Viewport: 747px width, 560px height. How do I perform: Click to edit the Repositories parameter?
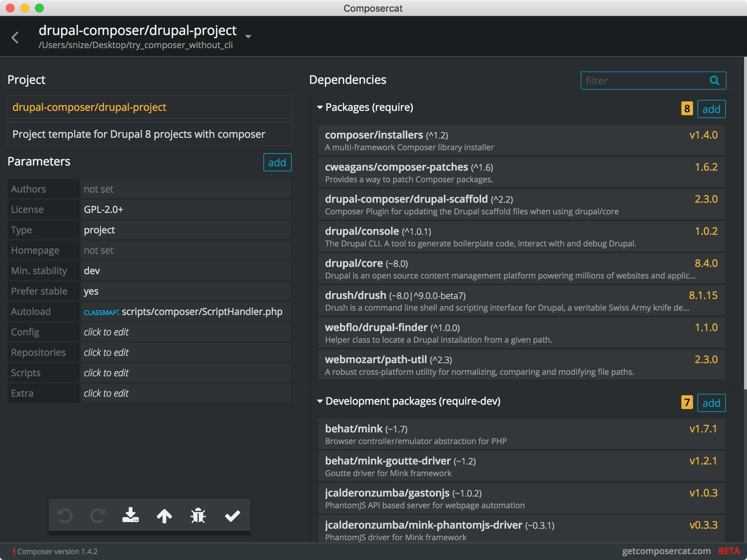point(186,353)
